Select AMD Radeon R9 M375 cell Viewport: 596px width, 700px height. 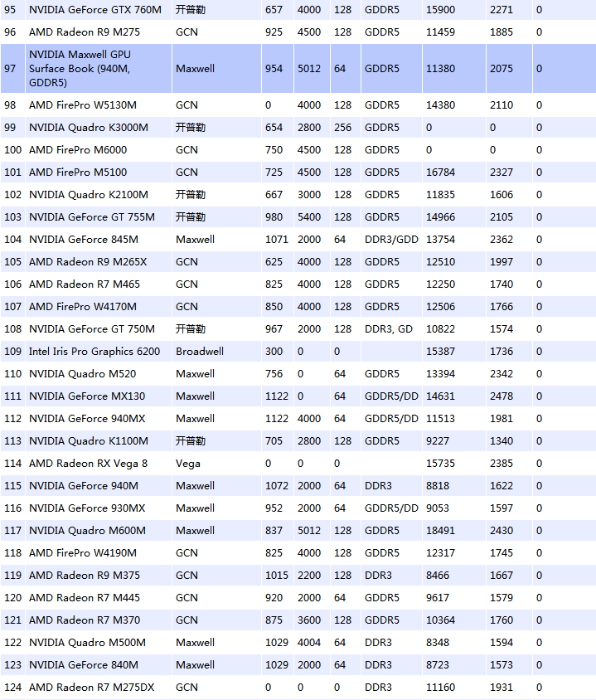pyautogui.click(x=85, y=576)
